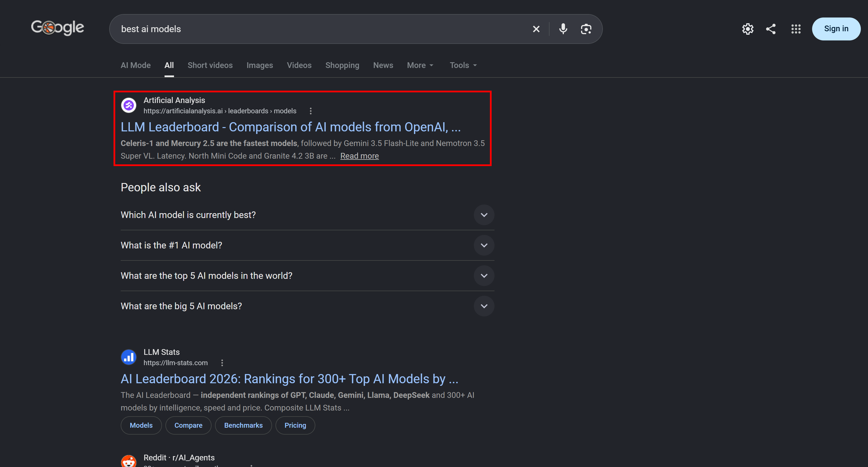Go to the Shopping tab

pyautogui.click(x=342, y=65)
